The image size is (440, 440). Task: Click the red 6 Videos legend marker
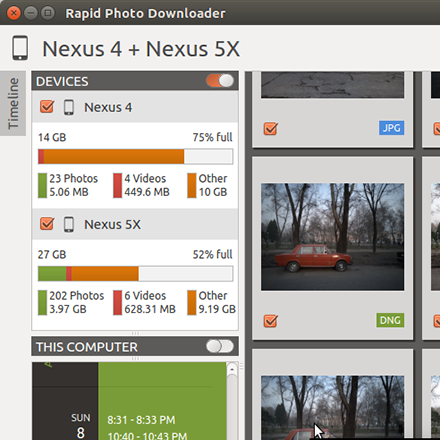(117, 303)
